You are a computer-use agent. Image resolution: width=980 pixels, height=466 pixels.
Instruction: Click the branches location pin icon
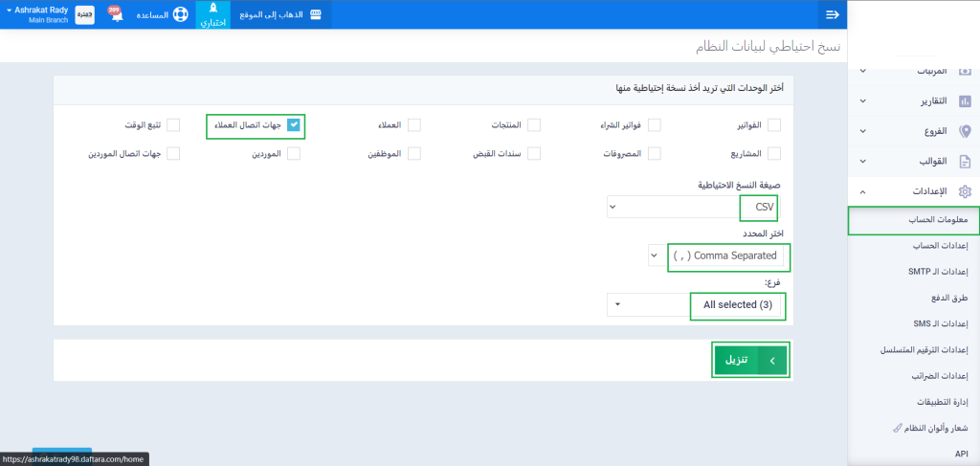pos(965,131)
